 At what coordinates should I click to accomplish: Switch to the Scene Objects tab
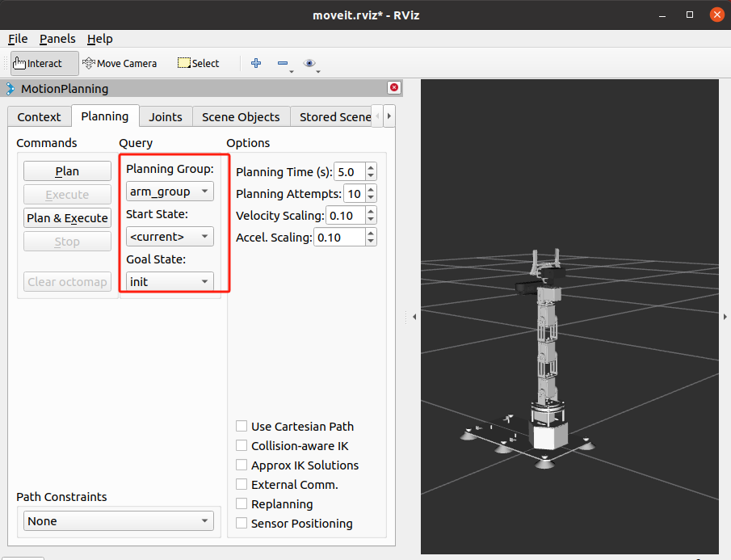tap(241, 116)
